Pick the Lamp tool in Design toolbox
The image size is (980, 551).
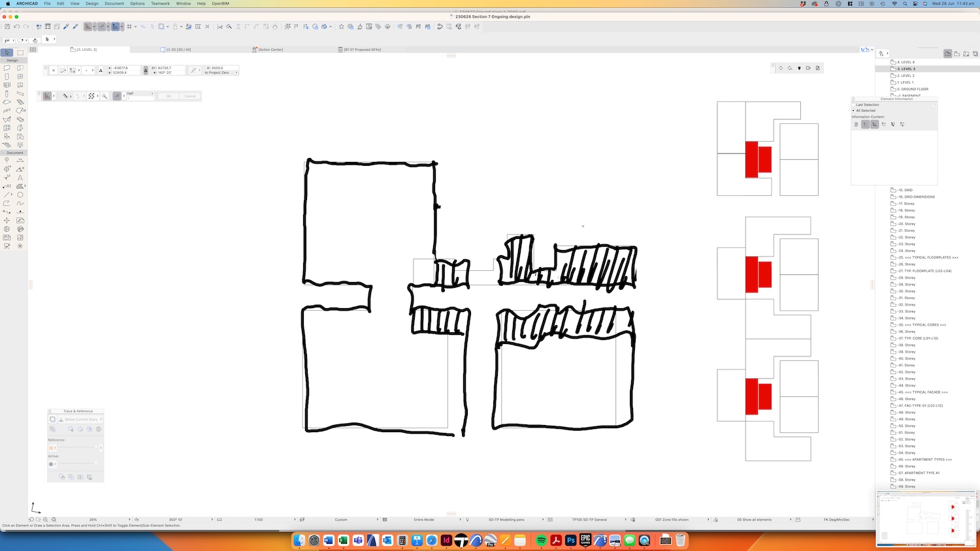point(20,145)
